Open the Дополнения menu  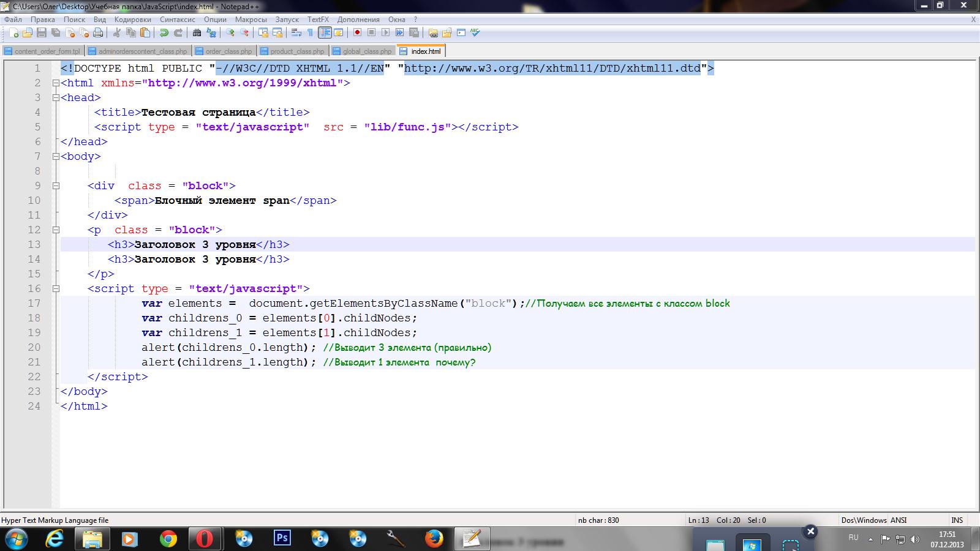[358, 20]
